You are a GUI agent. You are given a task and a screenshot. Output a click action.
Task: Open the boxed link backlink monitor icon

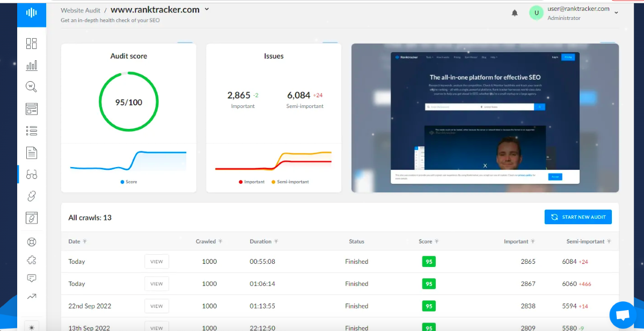pos(32,218)
